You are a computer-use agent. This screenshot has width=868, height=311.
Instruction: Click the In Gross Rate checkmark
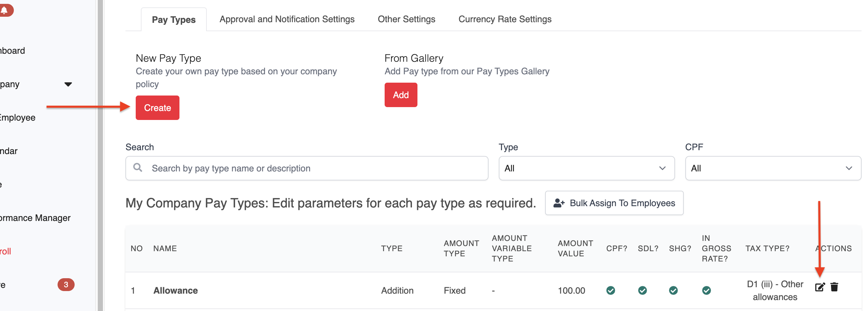(706, 290)
